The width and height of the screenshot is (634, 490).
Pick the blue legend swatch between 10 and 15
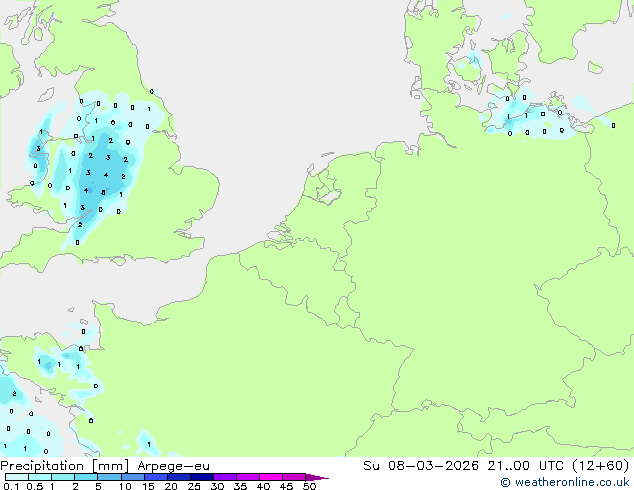pyautogui.click(x=133, y=477)
